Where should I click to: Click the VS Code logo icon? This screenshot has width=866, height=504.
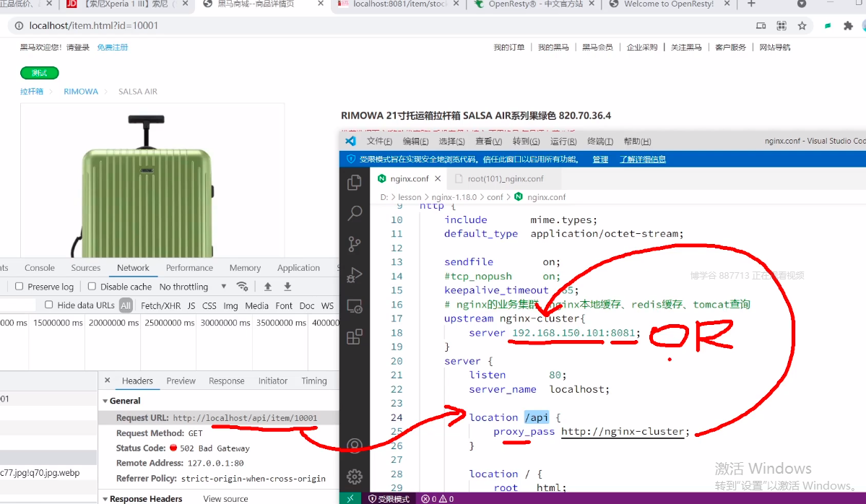tap(351, 141)
